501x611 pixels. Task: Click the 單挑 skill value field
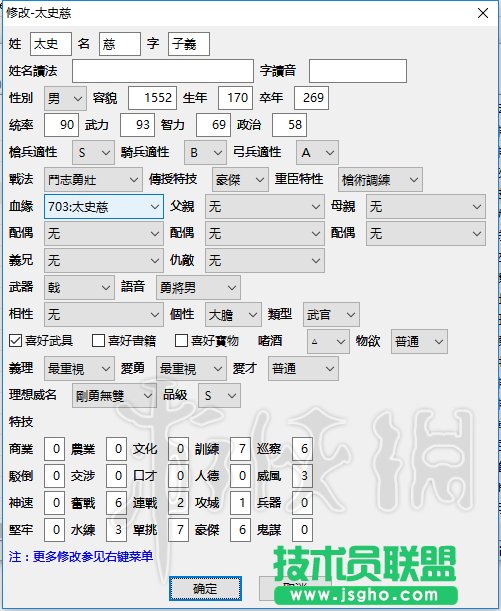(x=178, y=530)
